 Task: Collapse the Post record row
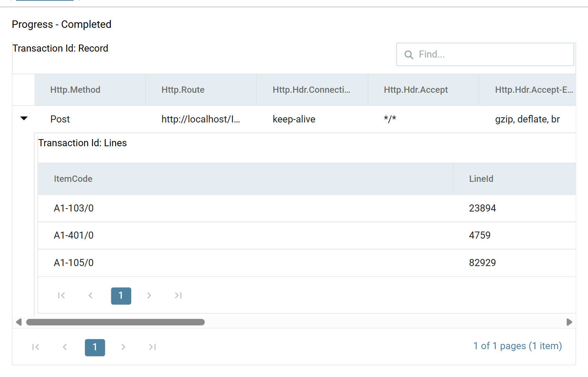tap(24, 119)
